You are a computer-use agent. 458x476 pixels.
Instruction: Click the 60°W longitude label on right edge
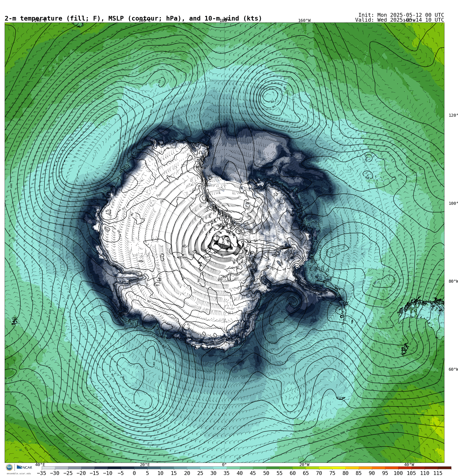(x=453, y=369)
